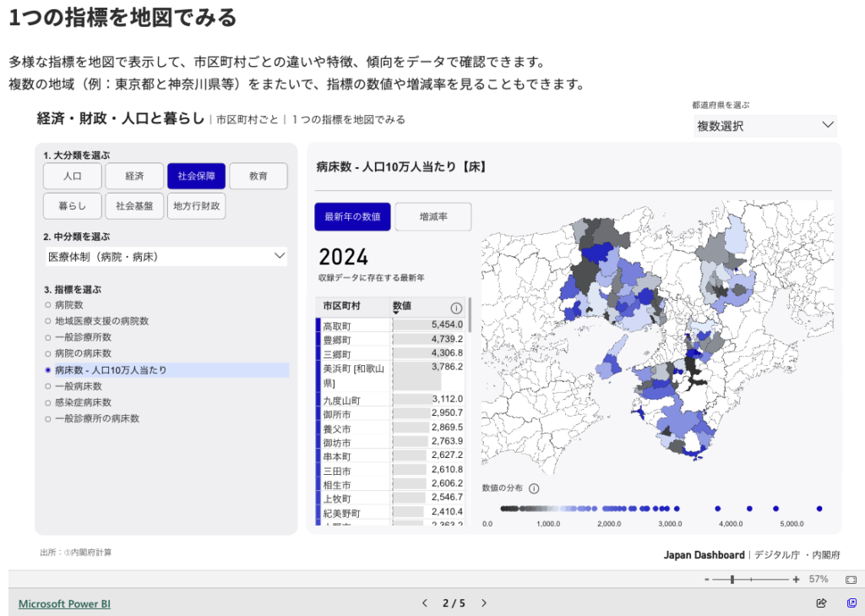Sort table by 数値 column header
The height and width of the screenshot is (616, 865).
point(402,305)
